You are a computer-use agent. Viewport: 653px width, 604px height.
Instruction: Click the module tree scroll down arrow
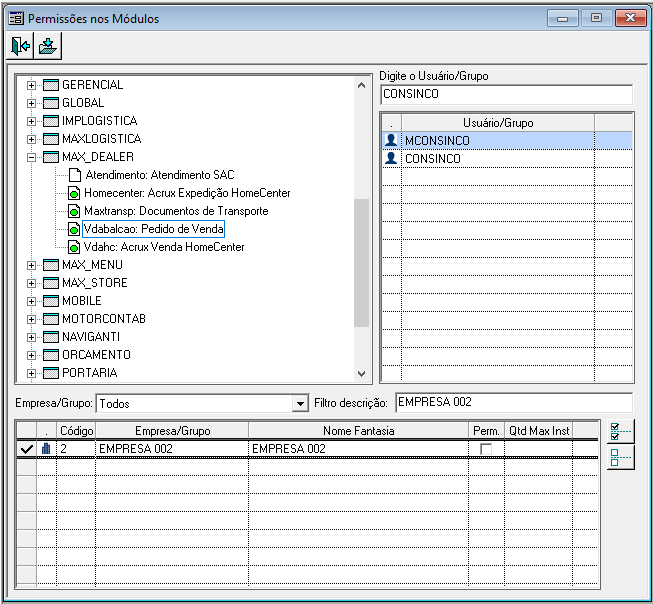coord(361,374)
